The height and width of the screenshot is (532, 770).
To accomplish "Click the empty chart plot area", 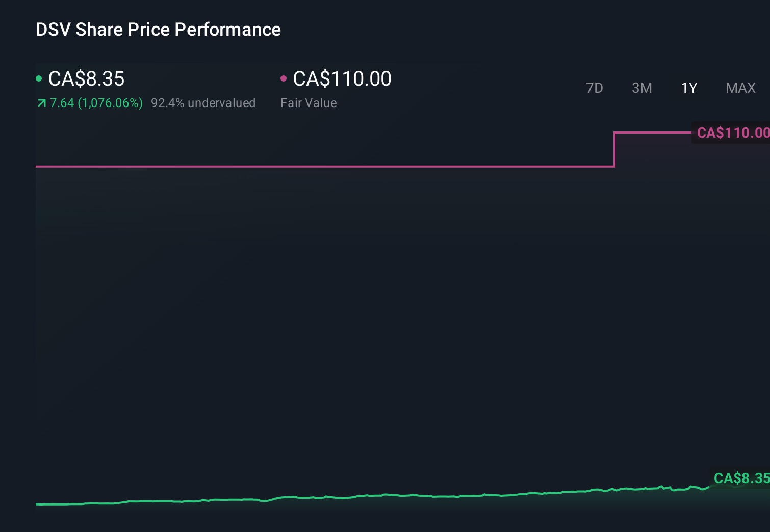I will pos(357,306).
